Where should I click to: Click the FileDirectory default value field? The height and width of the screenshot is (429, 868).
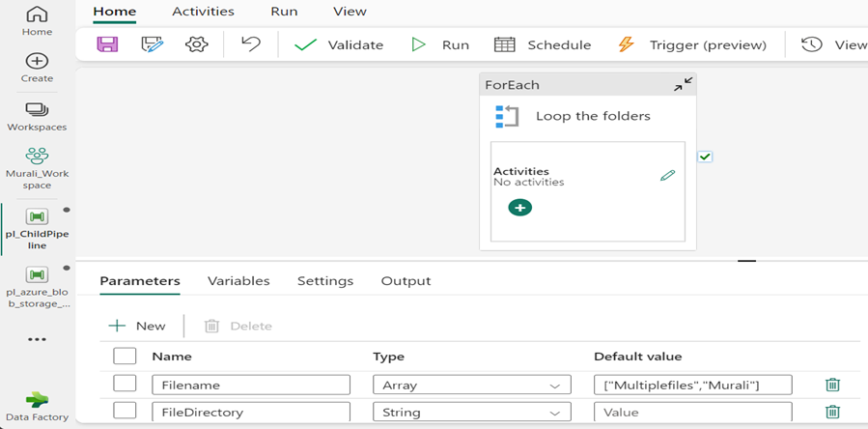[692, 412]
